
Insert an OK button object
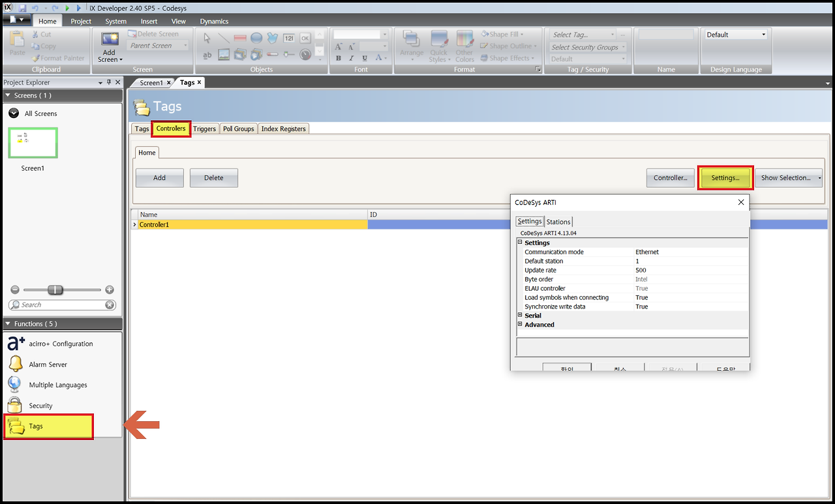(x=305, y=38)
